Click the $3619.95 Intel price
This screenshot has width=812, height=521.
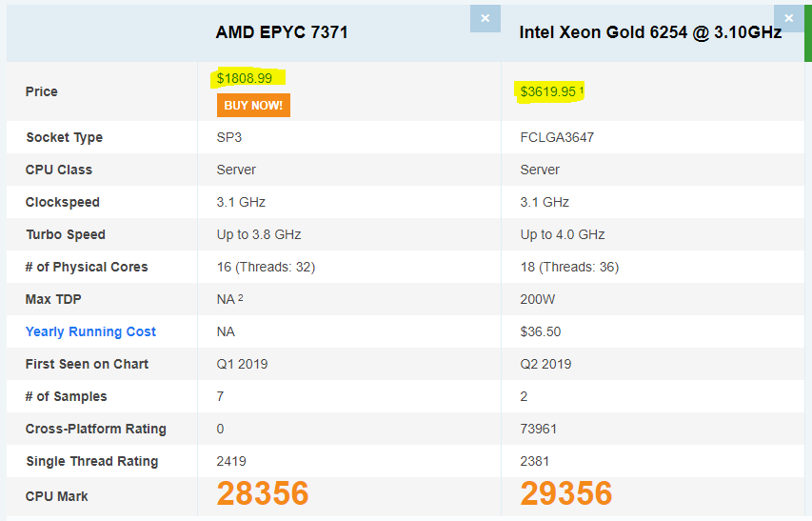[547, 91]
